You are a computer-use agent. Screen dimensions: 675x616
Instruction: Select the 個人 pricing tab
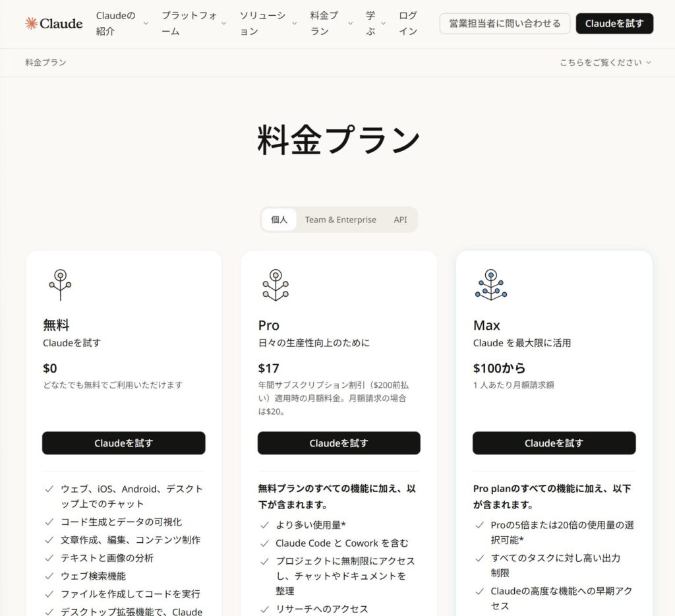(279, 219)
